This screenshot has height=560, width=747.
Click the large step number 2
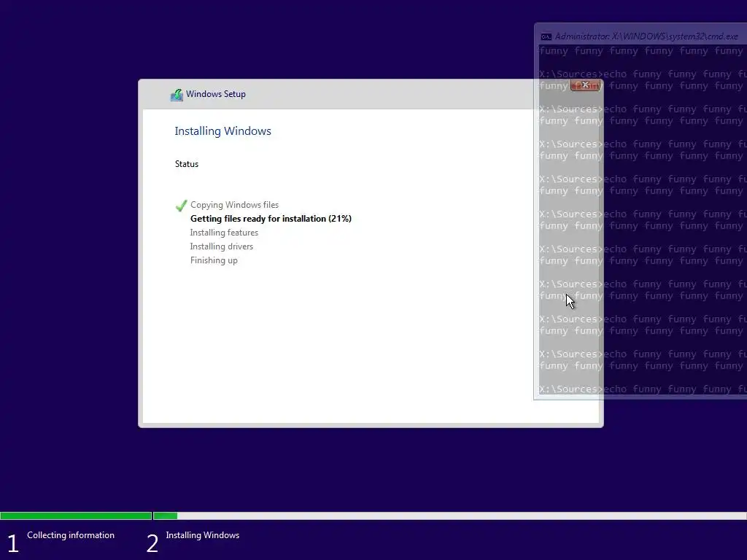point(152,543)
